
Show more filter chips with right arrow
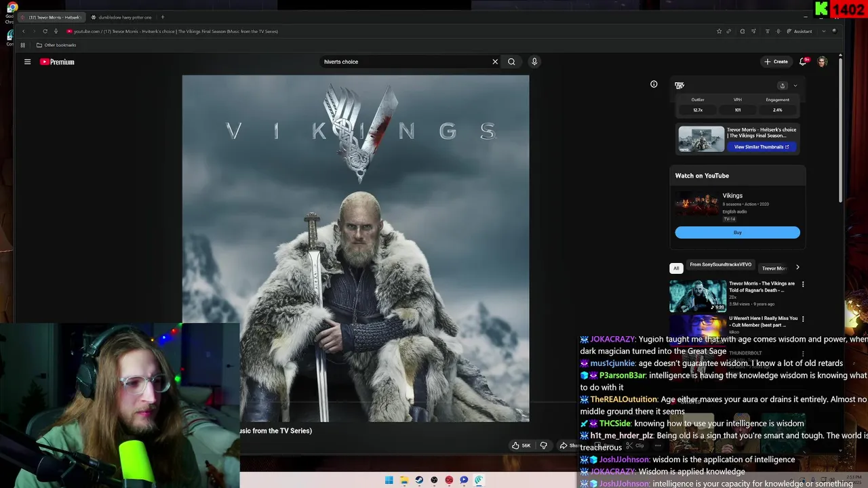pos(797,267)
